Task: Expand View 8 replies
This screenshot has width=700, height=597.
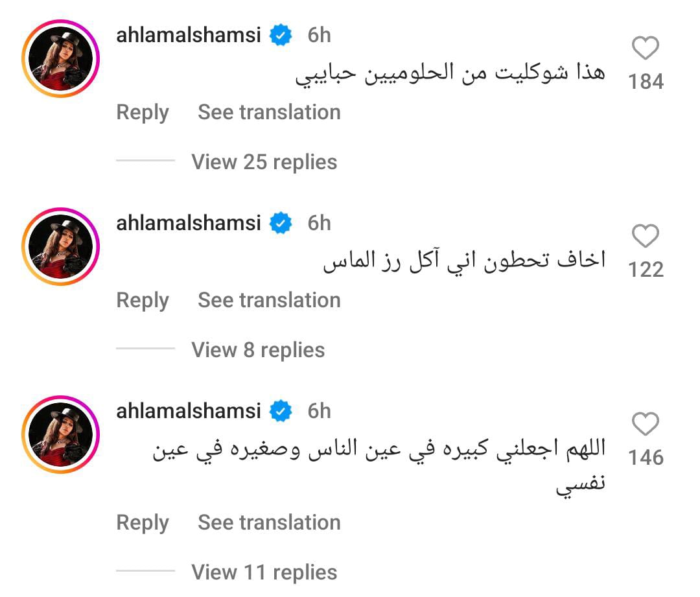Action: 258,350
